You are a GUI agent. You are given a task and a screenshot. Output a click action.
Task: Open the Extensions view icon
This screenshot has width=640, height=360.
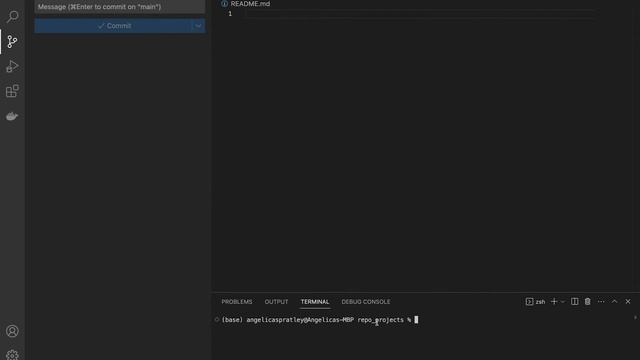pyautogui.click(x=12, y=91)
